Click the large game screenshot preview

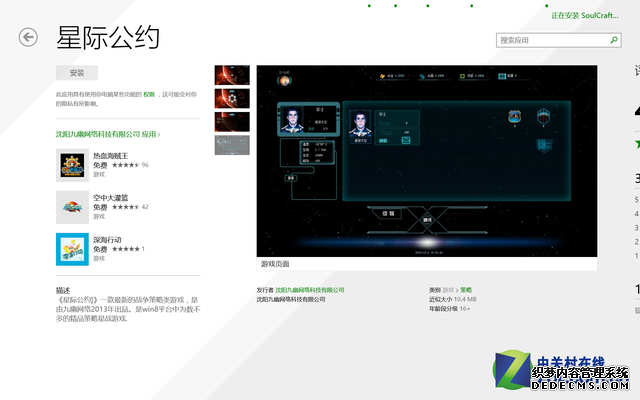(x=427, y=161)
